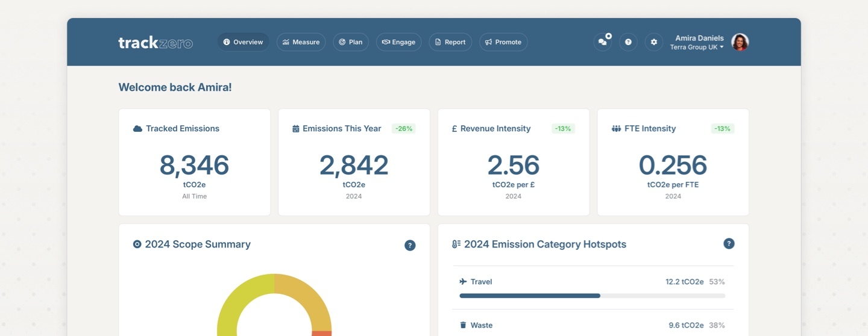Image resolution: width=868 pixels, height=336 pixels.
Task: Click the All Time label under Tracked Emissions
Action: tap(194, 196)
